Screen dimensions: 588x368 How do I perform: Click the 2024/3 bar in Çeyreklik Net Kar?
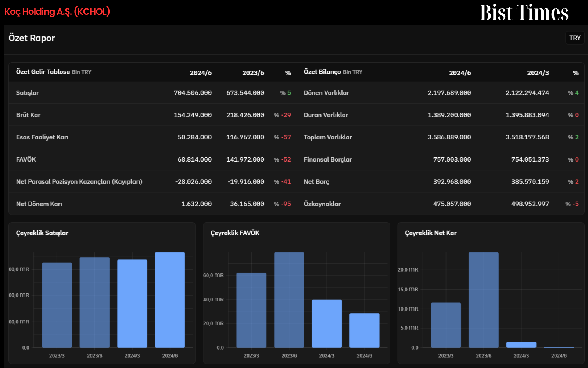pyautogui.click(x=521, y=345)
